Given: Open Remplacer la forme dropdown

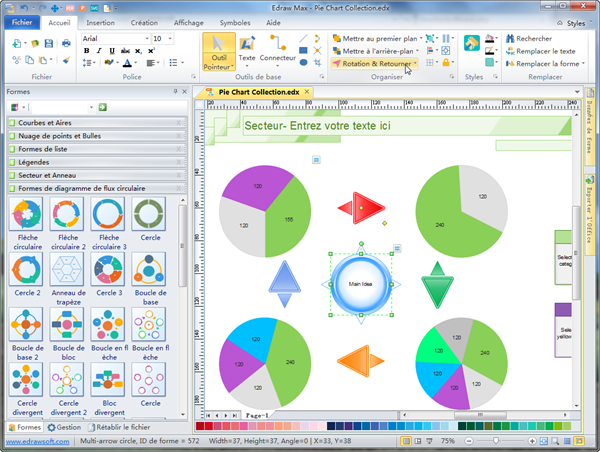Looking at the screenshot, I should pyautogui.click(x=545, y=64).
